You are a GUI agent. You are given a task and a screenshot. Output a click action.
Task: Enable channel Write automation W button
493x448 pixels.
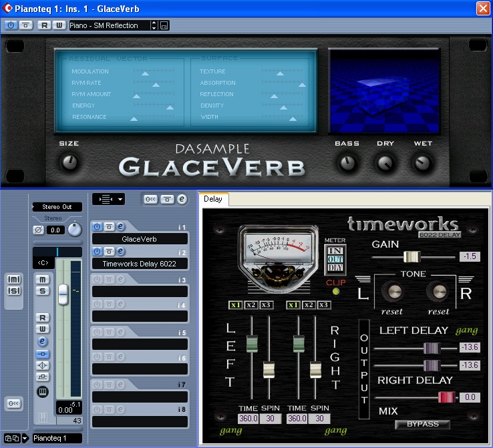43,329
